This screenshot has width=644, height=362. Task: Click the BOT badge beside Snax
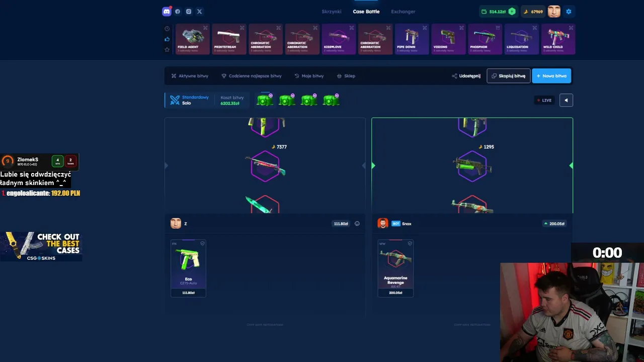(396, 224)
